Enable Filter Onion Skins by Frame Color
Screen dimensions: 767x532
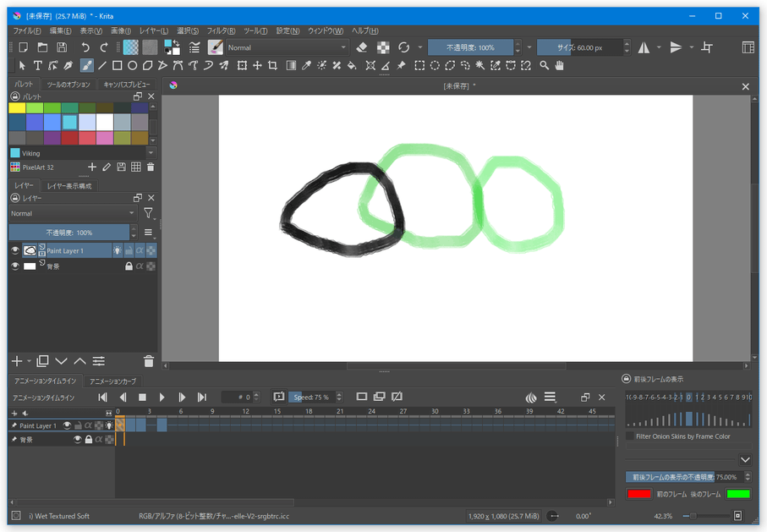(x=630, y=436)
